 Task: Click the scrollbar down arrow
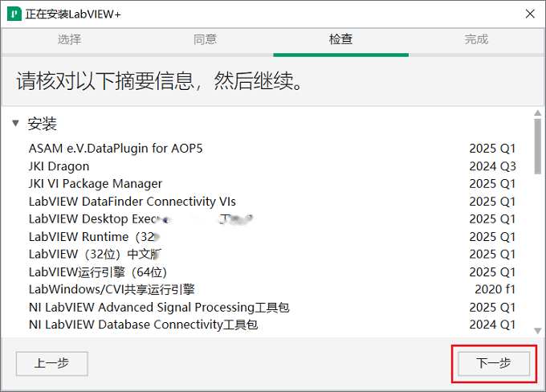[x=538, y=331]
